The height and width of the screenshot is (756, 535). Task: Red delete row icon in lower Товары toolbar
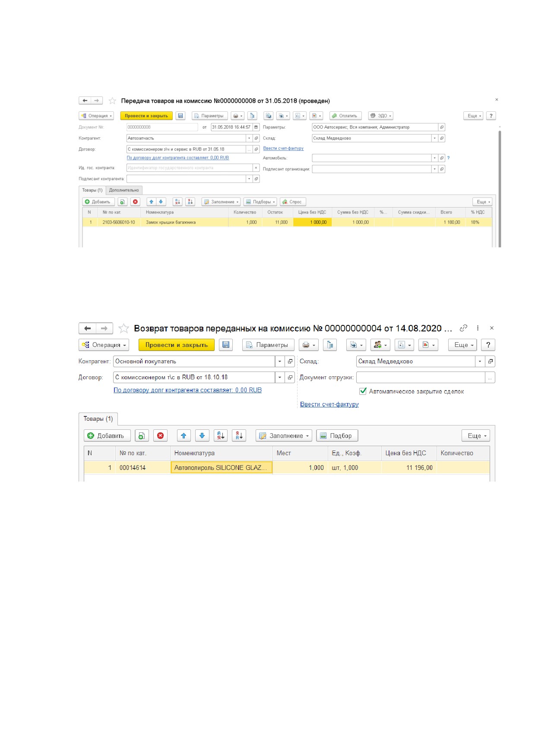[160, 435]
